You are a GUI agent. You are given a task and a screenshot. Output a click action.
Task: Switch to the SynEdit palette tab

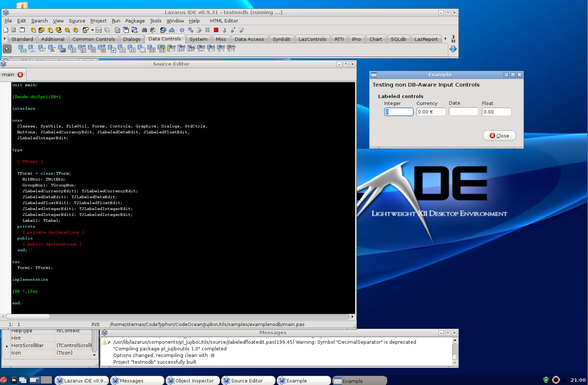281,39
